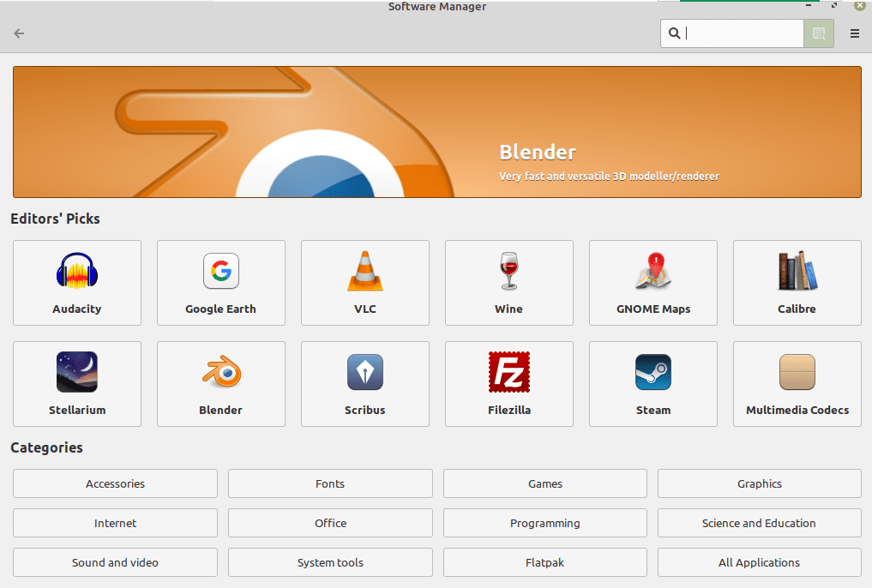Open the Multimedia Codecs package
This screenshot has height=588, width=872.
tap(797, 384)
